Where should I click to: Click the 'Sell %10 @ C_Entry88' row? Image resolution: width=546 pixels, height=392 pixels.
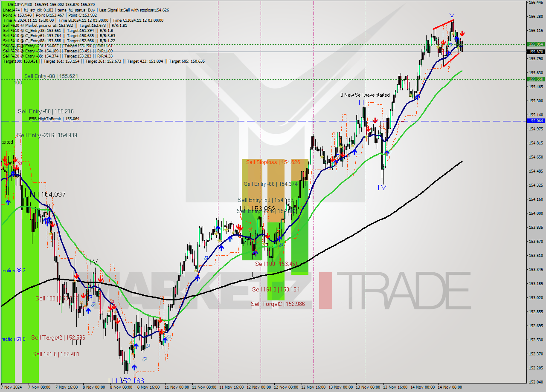(59, 40)
